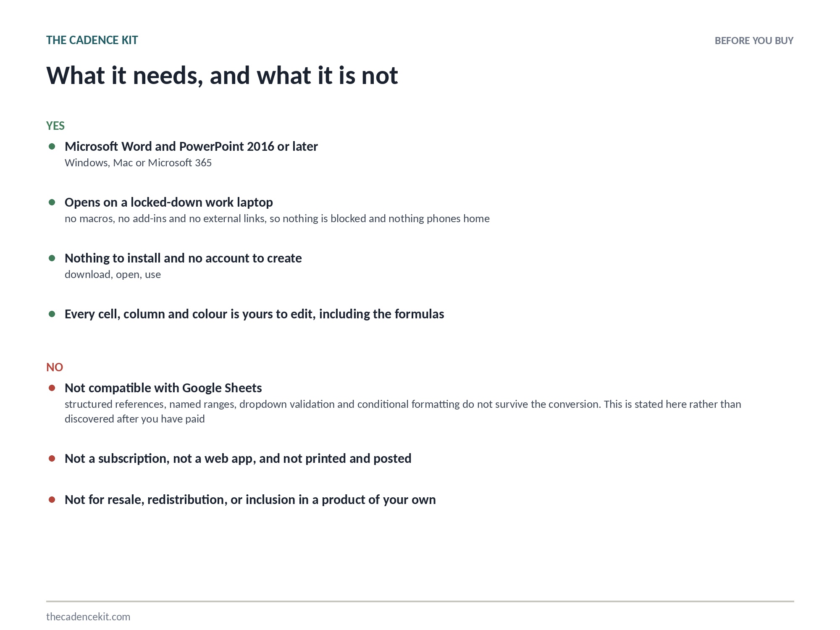This screenshot has height=630, width=840.
Task: Click the no macros, no add-ins description
Action: 277,219
